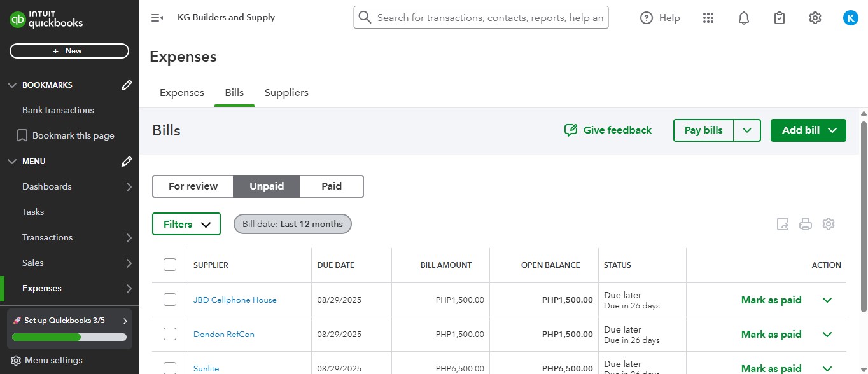This screenshot has height=374, width=868.
Task: Click the Set up QuickBooks progress bar
Action: tap(69, 336)
